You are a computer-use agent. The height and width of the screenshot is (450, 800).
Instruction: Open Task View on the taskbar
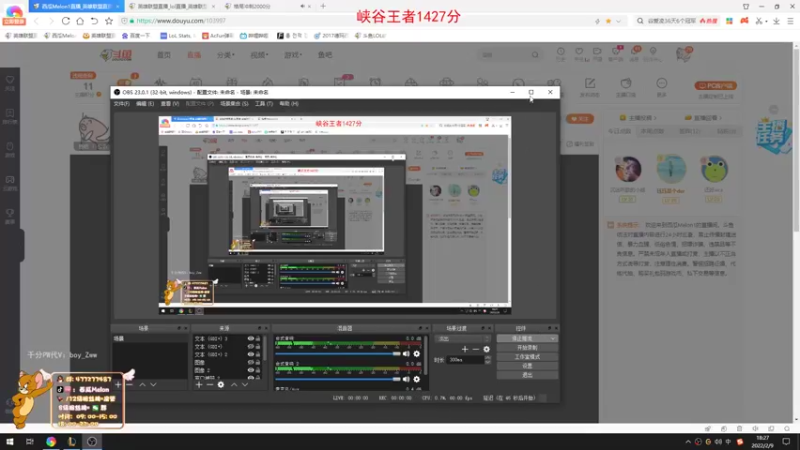[30, 441]
